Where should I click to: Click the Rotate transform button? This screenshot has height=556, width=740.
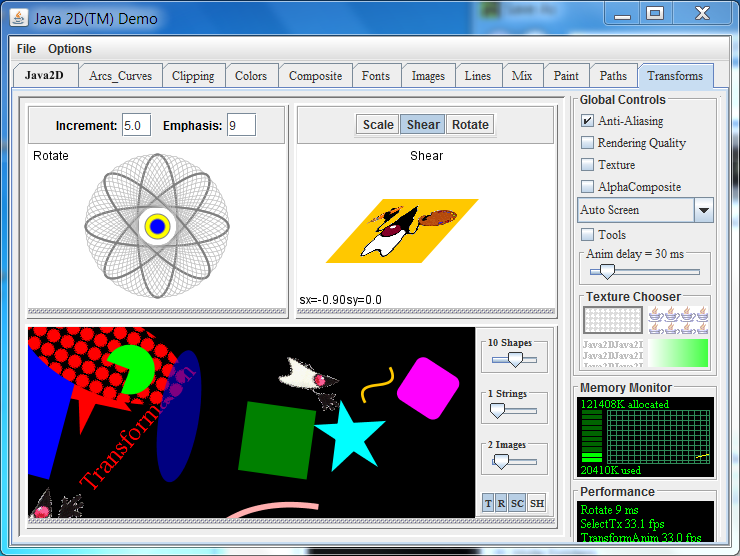[x=470, y=125]
